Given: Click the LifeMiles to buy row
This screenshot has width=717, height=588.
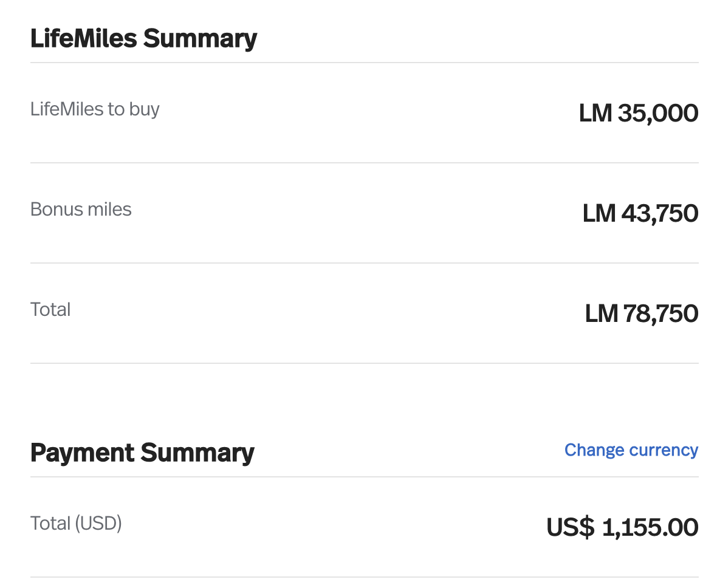Looking at the screenshot, I should [365, 113].
